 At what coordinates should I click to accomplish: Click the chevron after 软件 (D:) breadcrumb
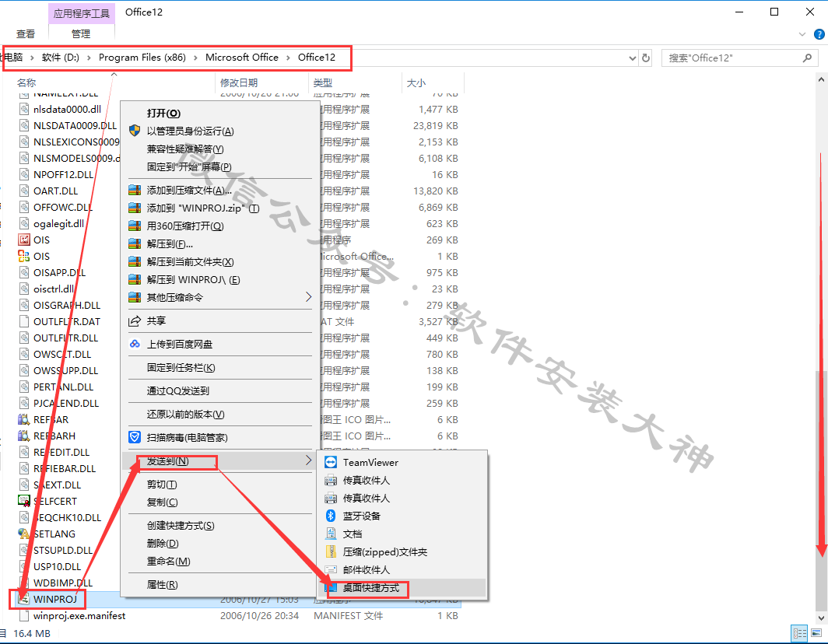(x=89, y=58)
